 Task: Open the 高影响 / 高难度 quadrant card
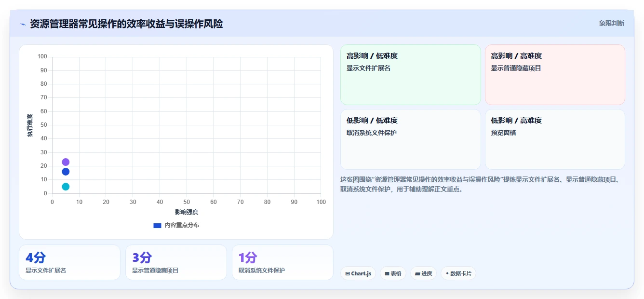[555, 75]
